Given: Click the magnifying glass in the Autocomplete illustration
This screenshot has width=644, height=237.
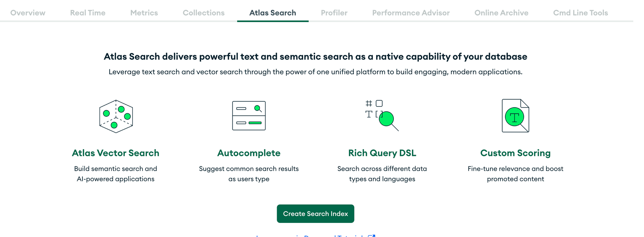Looking at the screenshot, I should click(258, 108).
